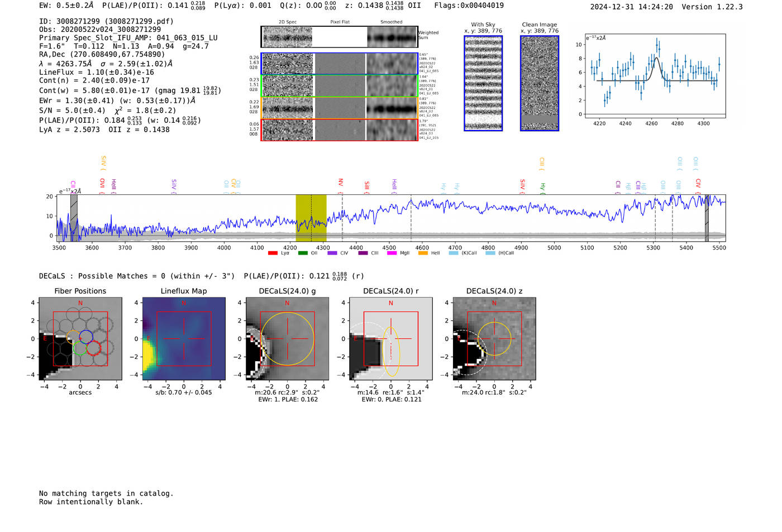Image resolution: width=782 pixels, height=532 pixels.
Task: Select the orange-bordered 2D spectrum row
Action: click(339, 108)
